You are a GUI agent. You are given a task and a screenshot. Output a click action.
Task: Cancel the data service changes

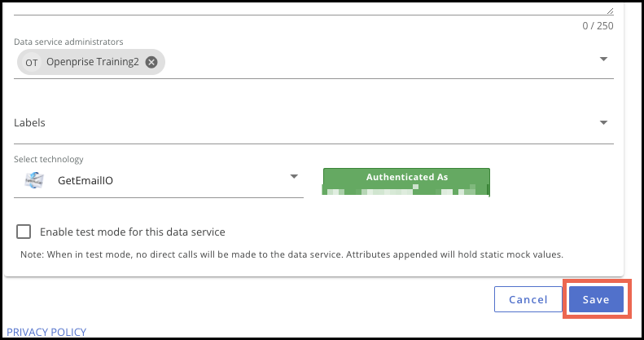point(528,299)
